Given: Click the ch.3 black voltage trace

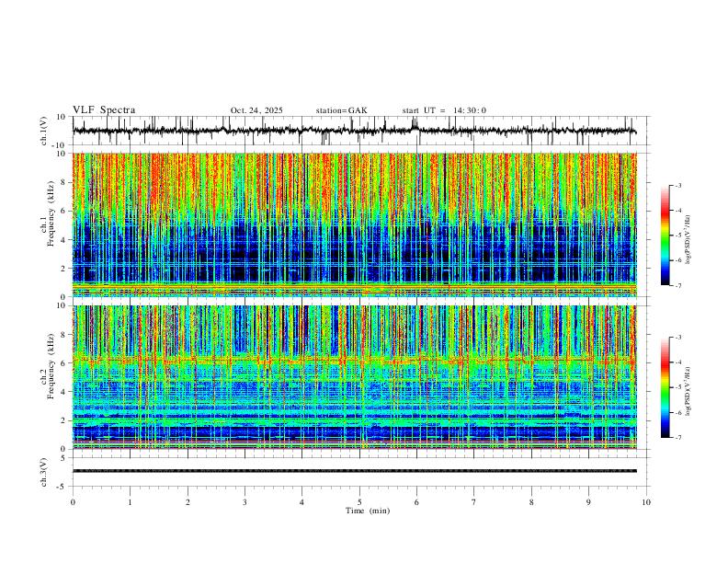Looking at the screenshot, I should tap(354, 471).
